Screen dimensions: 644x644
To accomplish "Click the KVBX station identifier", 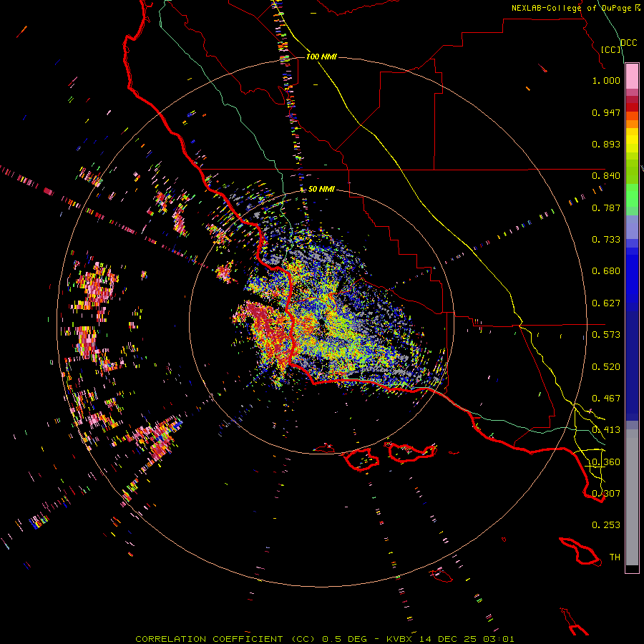I will (400, 639).
